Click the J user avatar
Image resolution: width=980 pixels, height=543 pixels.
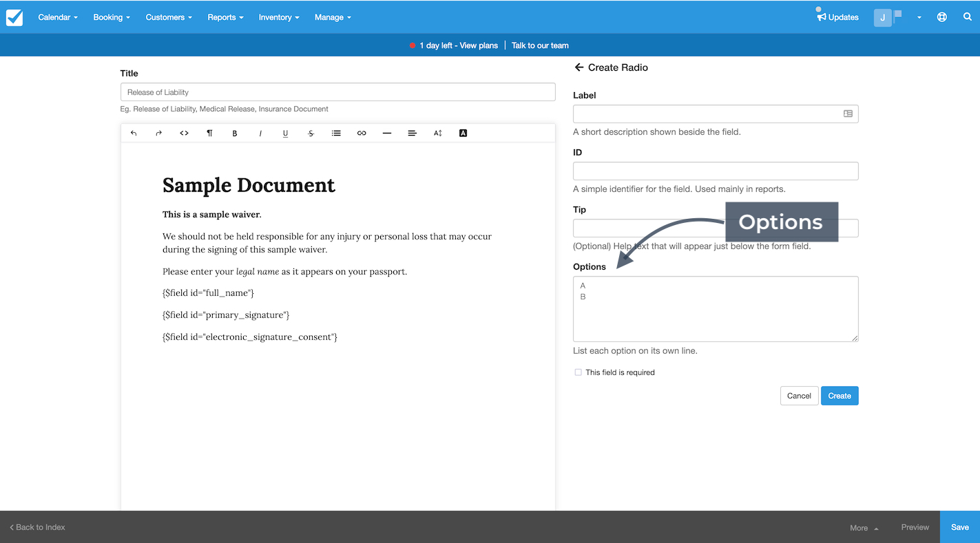(883, 17)
